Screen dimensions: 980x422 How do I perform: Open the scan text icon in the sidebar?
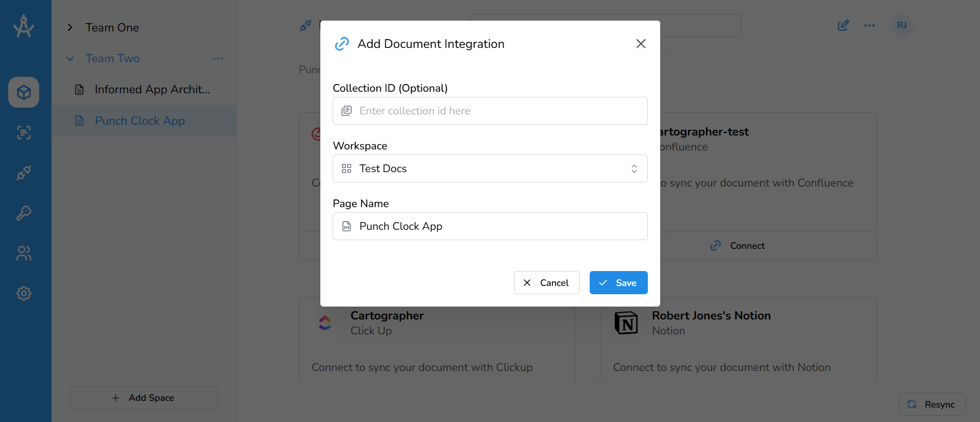tap(24, 132)
